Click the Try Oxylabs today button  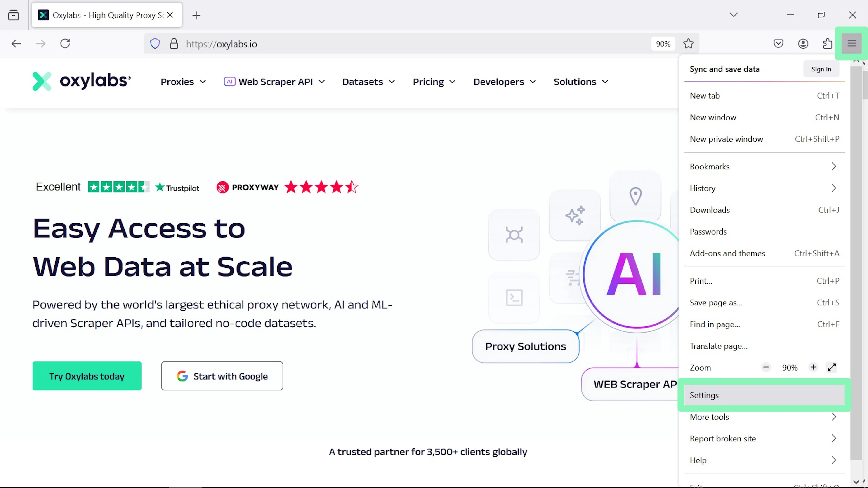pyautogui.click(x=87, y=376)
